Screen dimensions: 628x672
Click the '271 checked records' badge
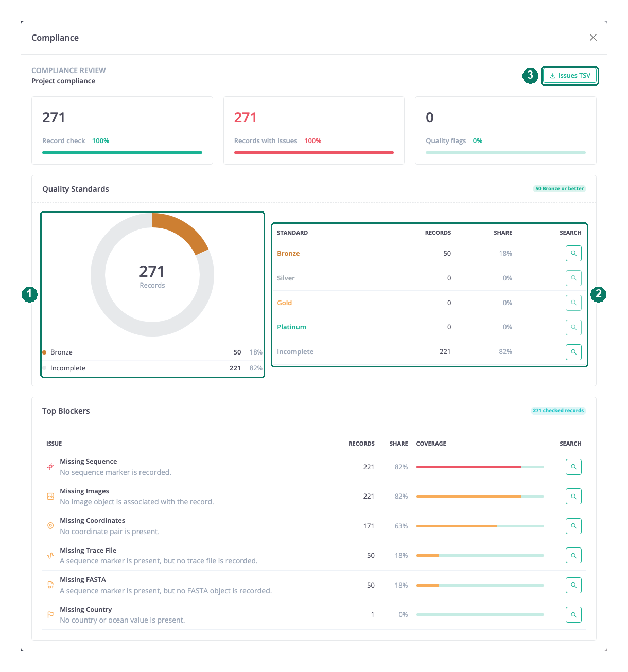[559, 411]
